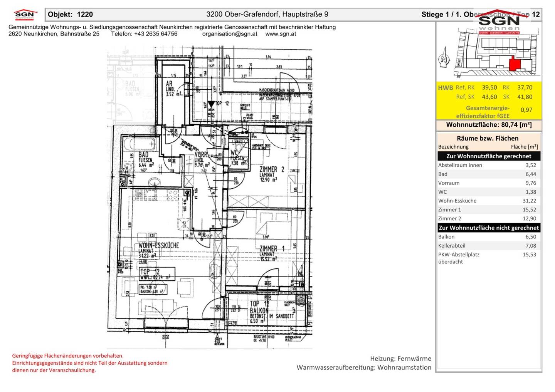Open the organisation@sgn.at email link
Viewport: 555px width, 392px height.
[230, 34]
